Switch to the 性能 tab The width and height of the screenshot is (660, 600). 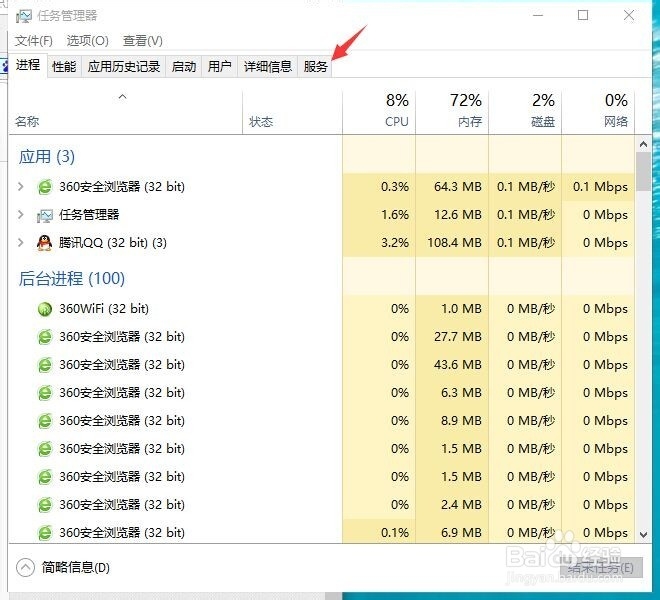point(64,67)
